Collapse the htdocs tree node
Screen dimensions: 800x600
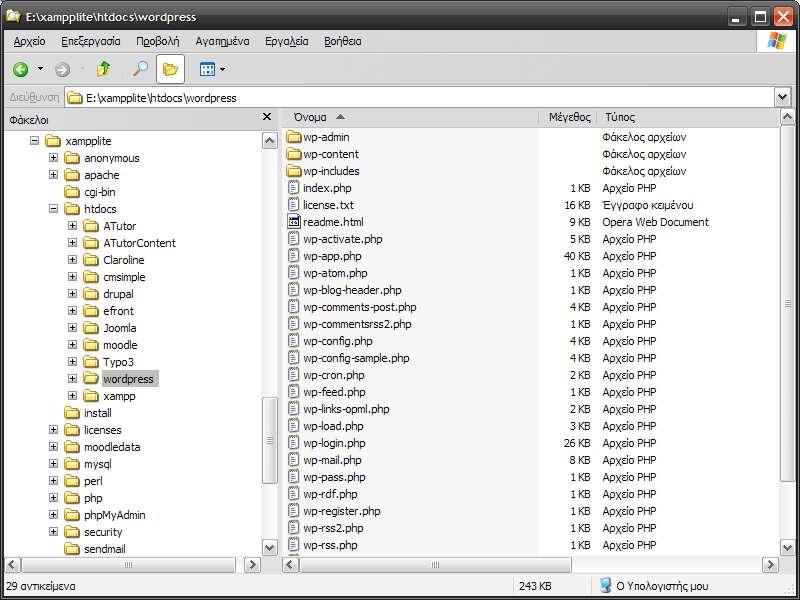pos(53,209)
